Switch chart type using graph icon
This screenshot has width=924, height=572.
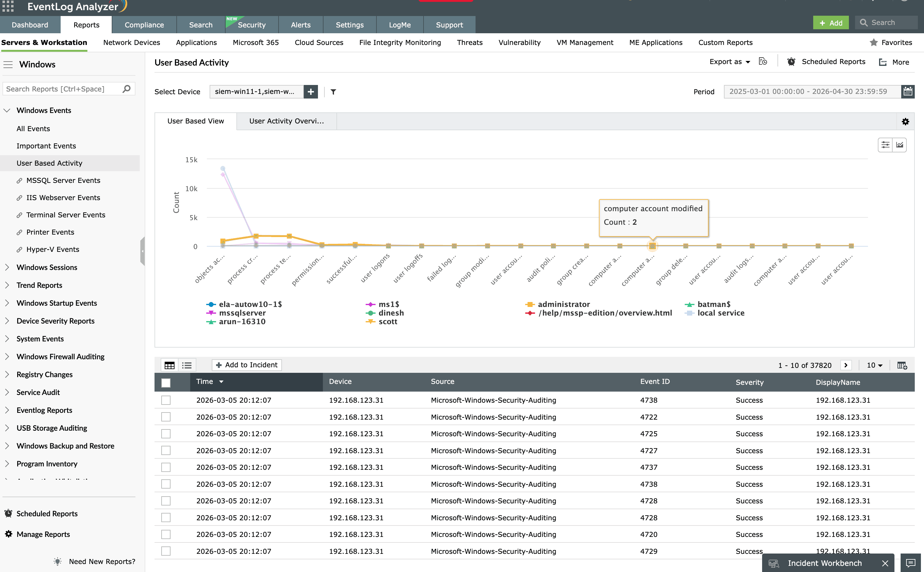coord(899,145)
